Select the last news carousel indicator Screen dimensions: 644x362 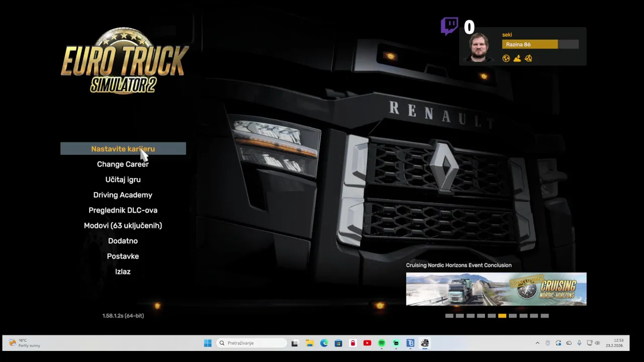(544, 316)
